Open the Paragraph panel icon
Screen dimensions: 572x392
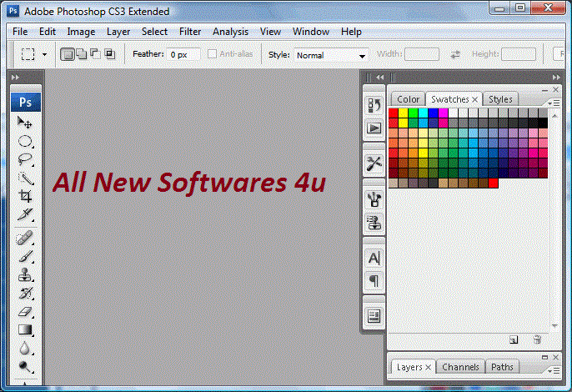point(374,281)
